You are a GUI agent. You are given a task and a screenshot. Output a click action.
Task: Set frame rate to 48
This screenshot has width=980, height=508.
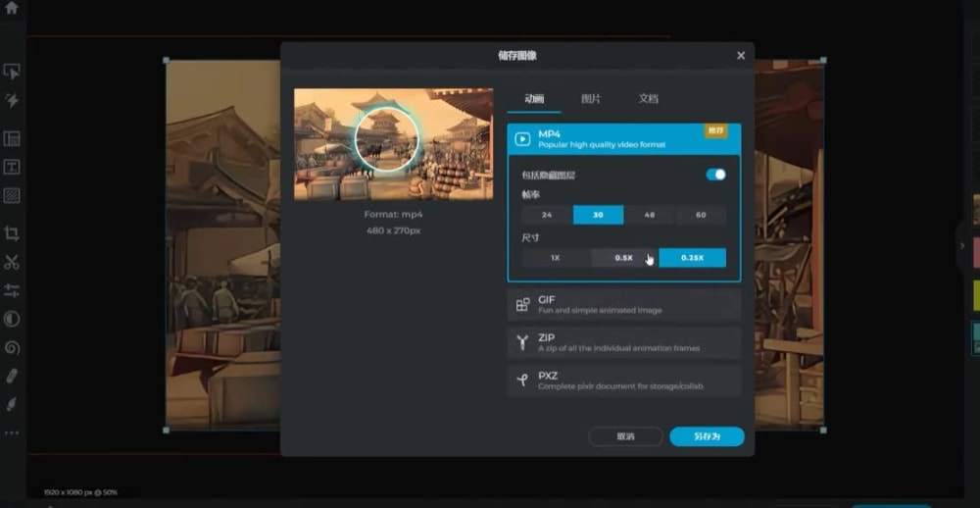(x=650, y=215)
